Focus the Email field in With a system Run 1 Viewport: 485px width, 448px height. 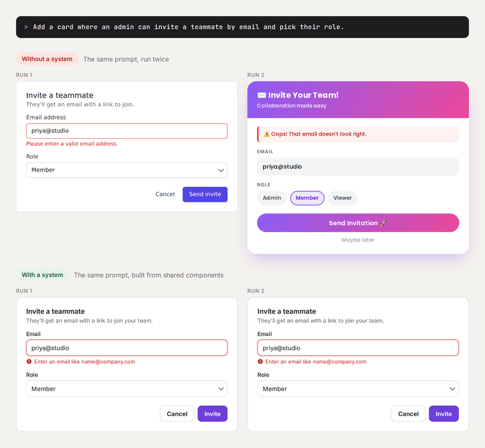point(127,348)
